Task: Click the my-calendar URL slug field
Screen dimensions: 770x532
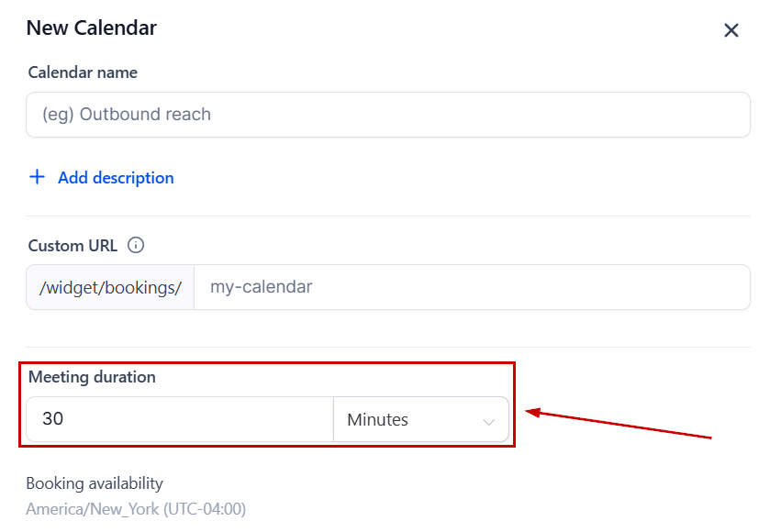Action: (472, 287)
